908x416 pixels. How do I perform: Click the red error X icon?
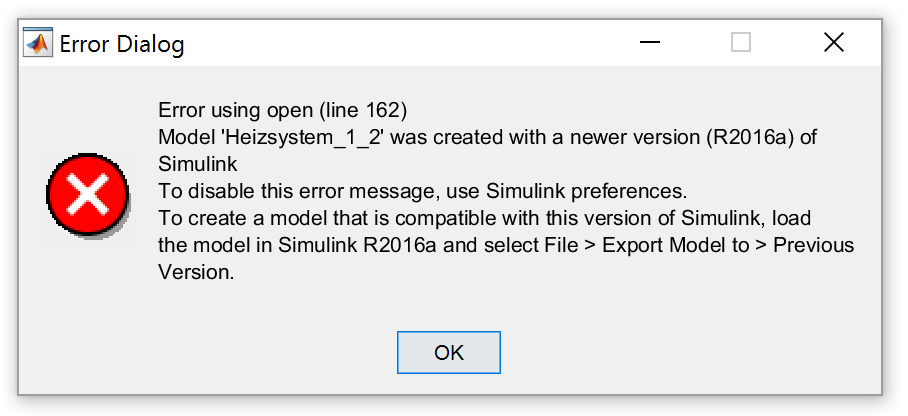click(x=88, y=192)
